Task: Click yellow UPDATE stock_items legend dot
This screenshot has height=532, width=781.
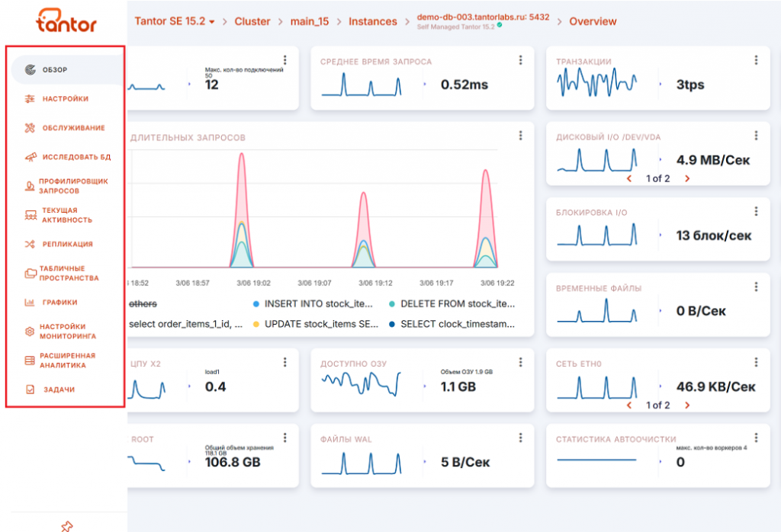Action: 256,324
